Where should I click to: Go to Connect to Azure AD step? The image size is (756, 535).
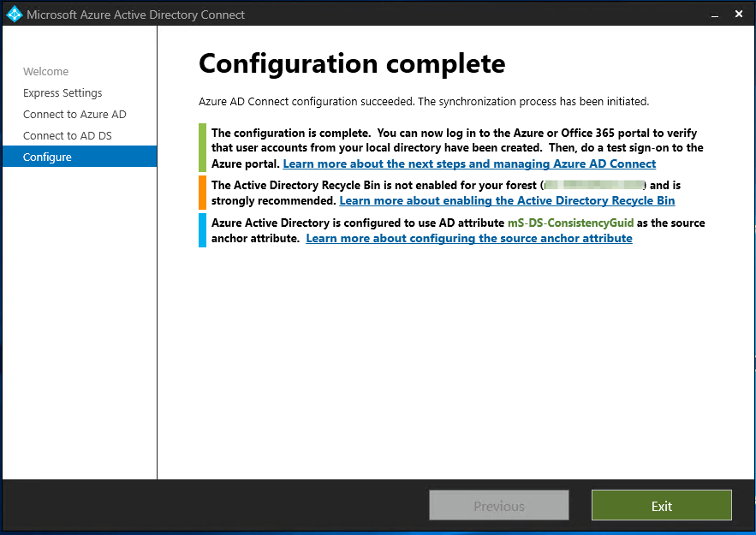(74, 114)
